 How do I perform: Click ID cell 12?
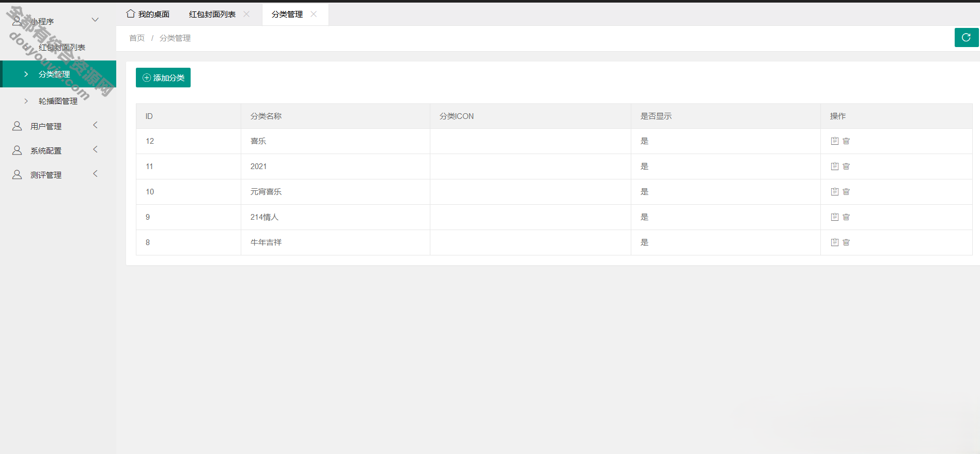tap(189, 141)
